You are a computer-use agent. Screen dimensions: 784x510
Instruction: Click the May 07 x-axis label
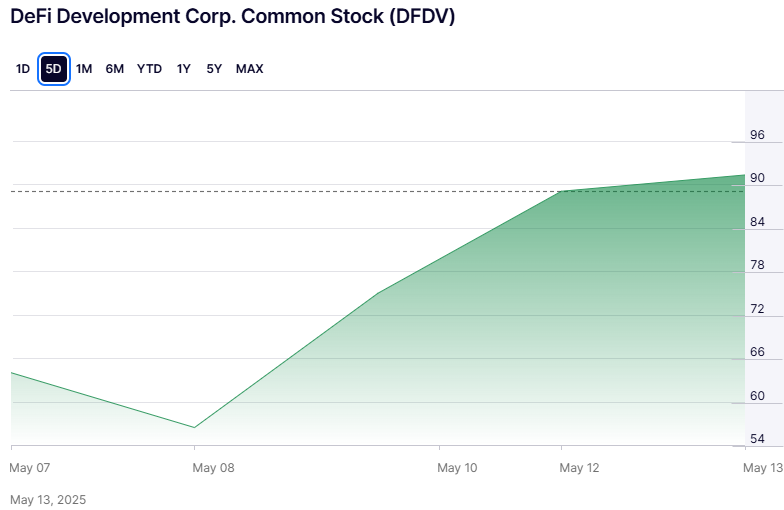pos(29,467)
